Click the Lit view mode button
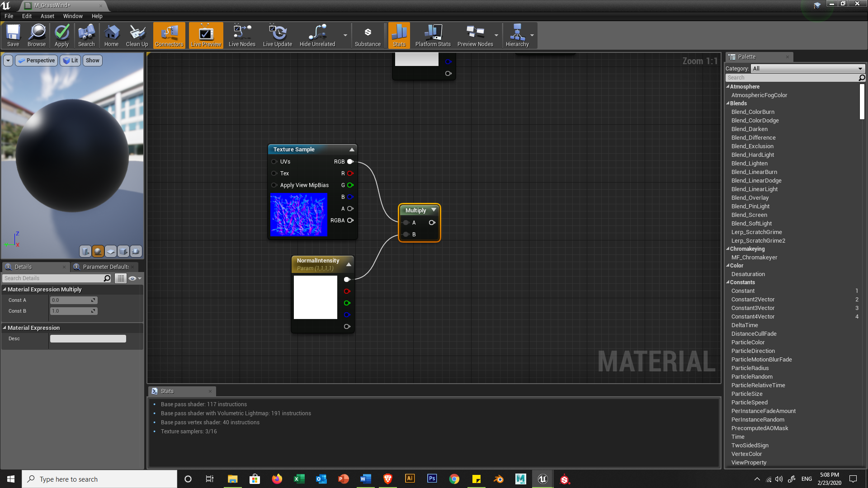Screen dimensions: 868x488 pos(71,61)
